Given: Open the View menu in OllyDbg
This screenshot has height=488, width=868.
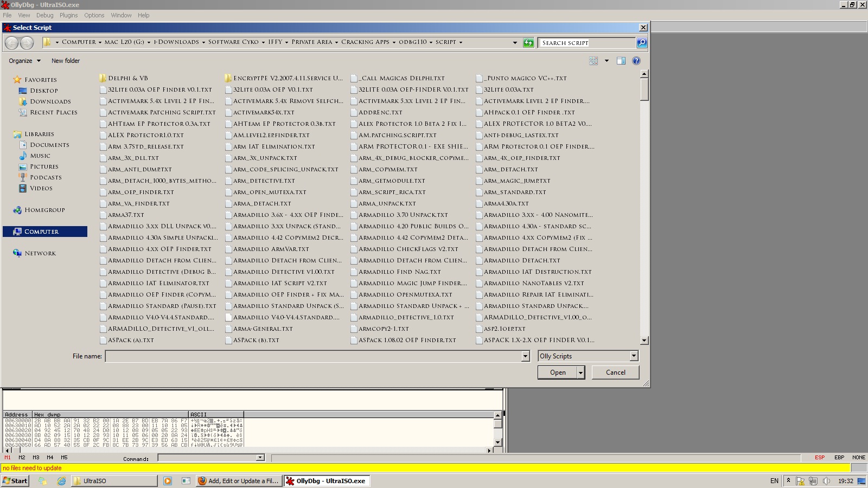Looking at the screenshot, I should [24, 15].
